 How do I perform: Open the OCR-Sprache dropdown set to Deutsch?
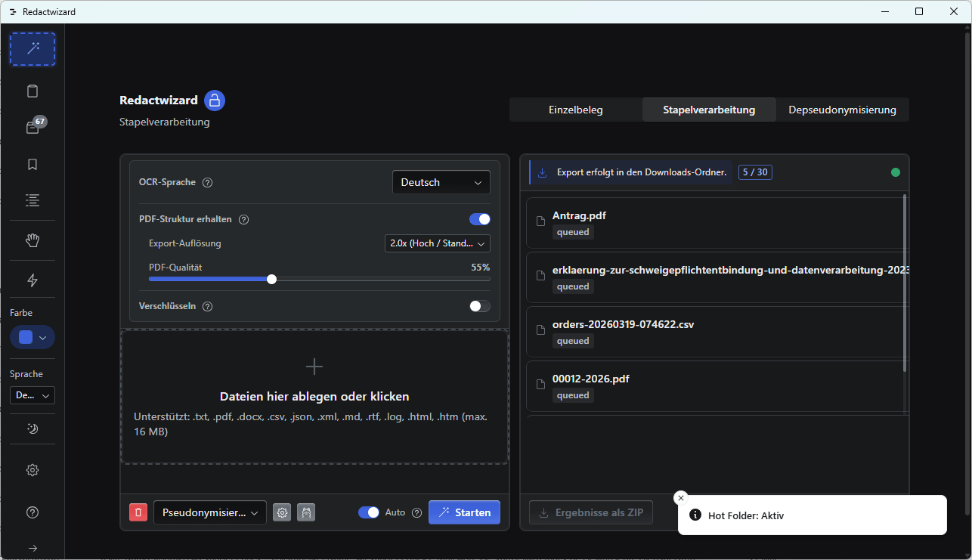[x=441, y=182]
